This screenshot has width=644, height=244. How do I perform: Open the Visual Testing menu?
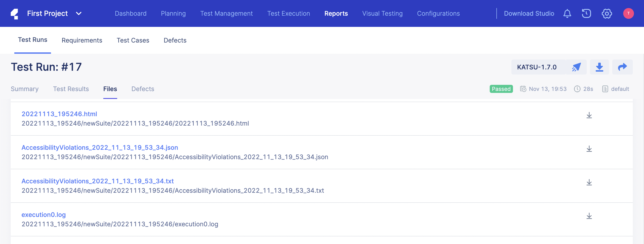point(382,13)
